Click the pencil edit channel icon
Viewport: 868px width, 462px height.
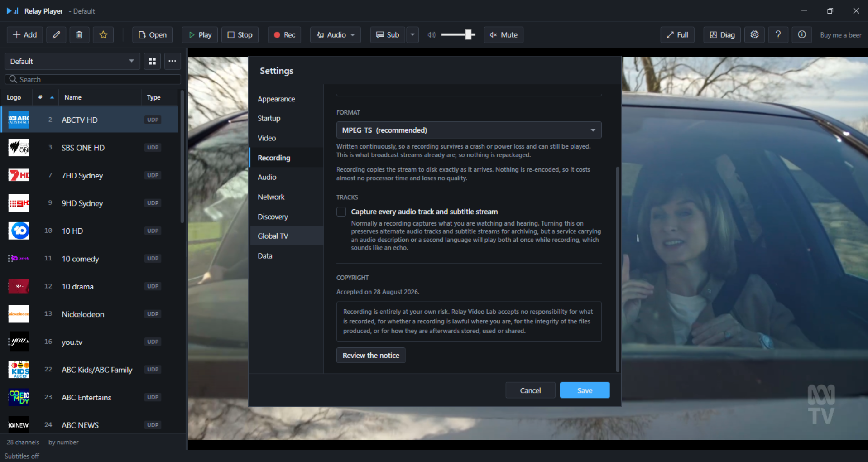56,35
